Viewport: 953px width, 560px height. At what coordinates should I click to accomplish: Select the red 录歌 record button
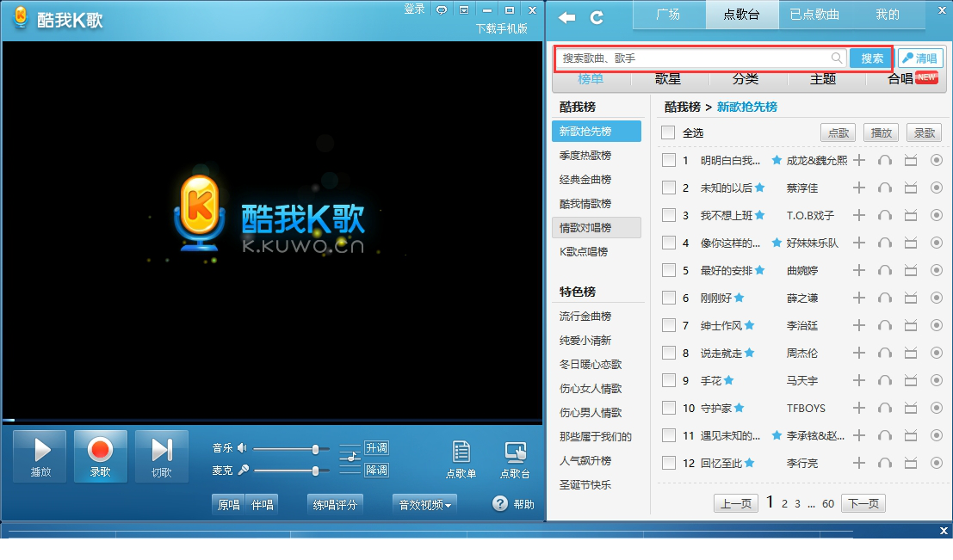100,456
